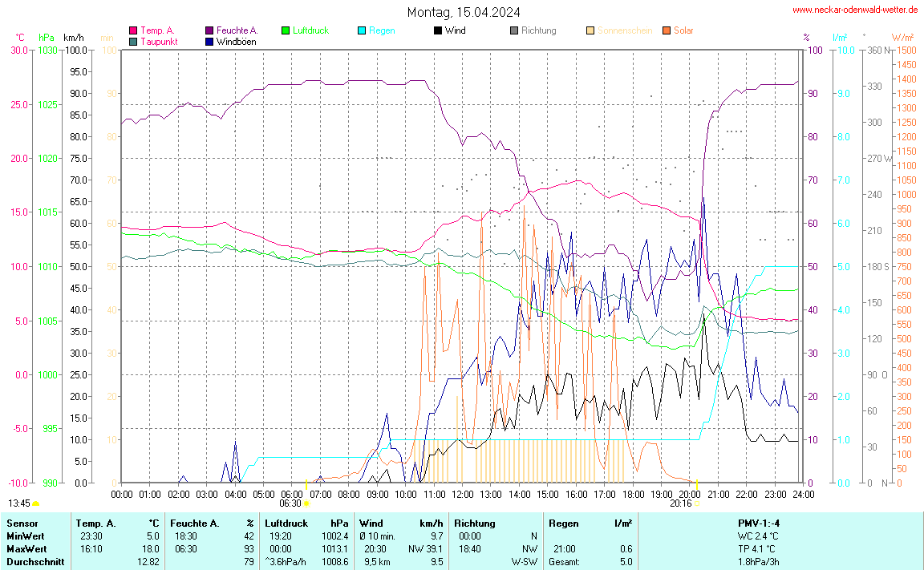
Task: Click the Durchschnitt row label
Action: click(x=35, y=562)
